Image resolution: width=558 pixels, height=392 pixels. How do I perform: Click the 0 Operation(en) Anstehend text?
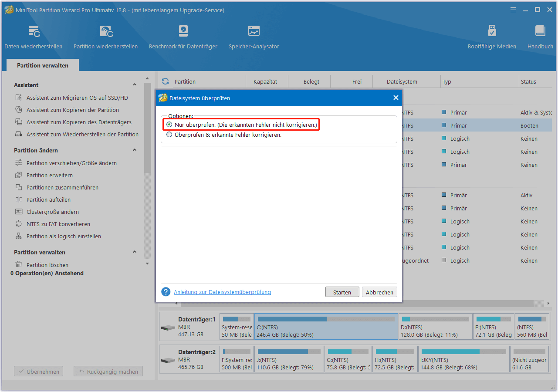pos(47,274)
